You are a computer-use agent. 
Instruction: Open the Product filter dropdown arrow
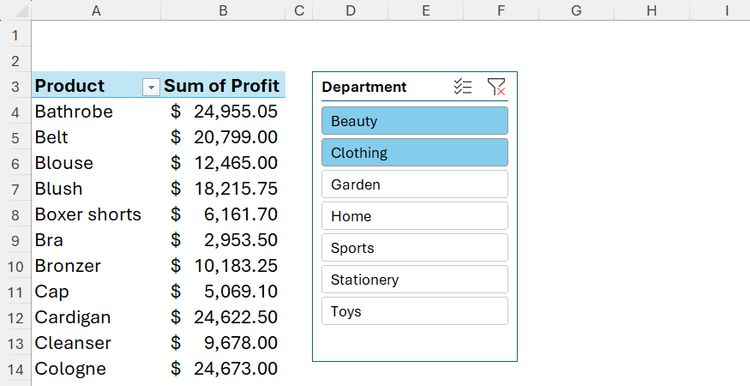click(151, 88)
